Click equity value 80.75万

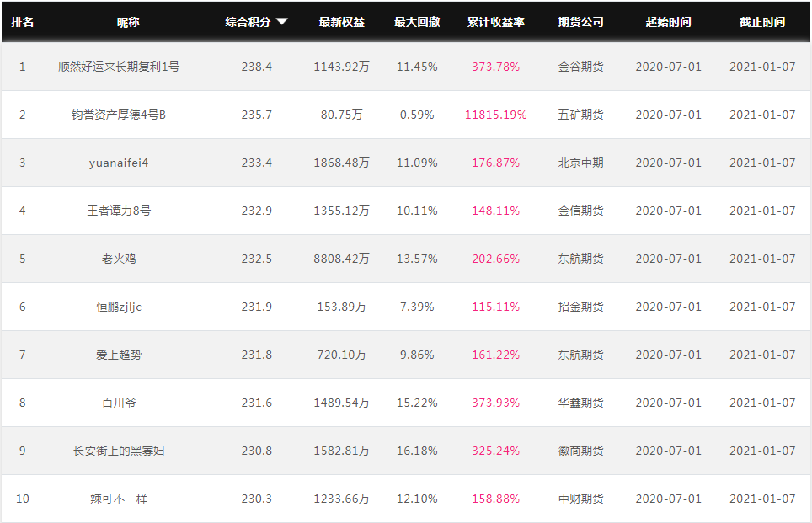pos(341,115)
